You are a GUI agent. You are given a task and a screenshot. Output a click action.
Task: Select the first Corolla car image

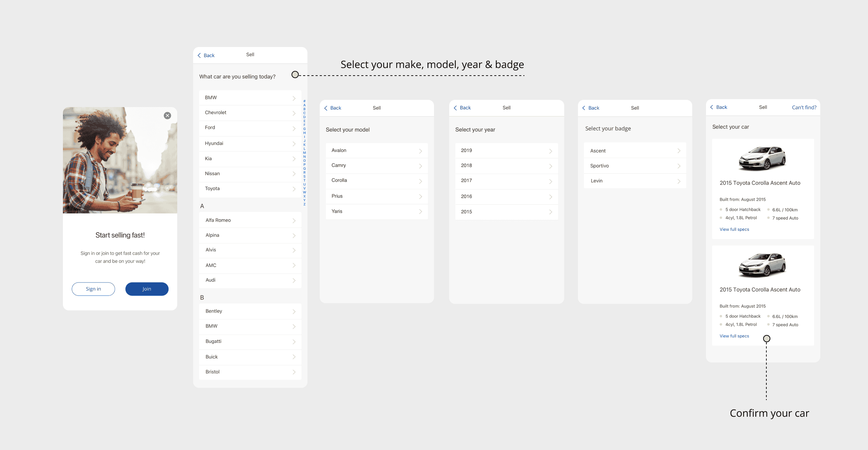pos(762,158)
